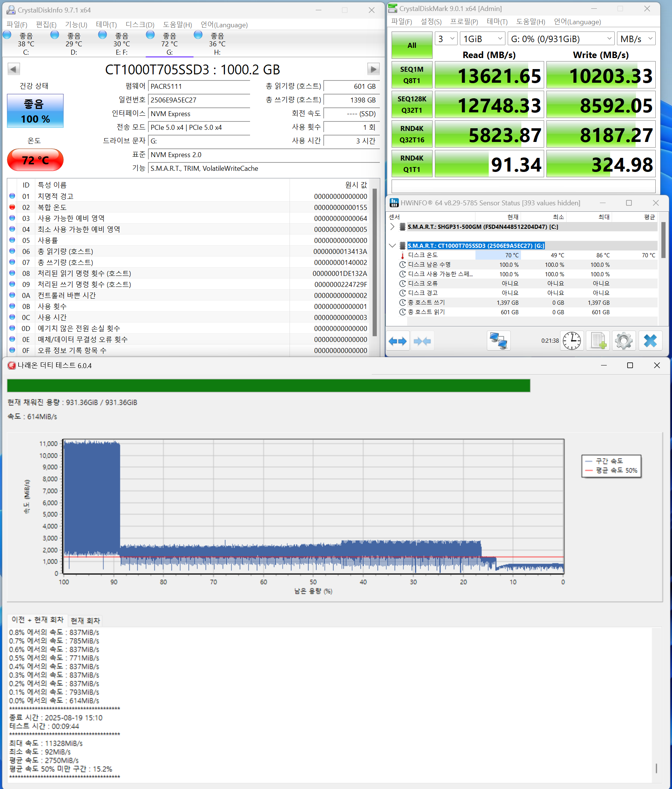The width and height of the screenshot is (672, 789).
Task: Open the test count dropdown showing 3
Action: (446, 39)
